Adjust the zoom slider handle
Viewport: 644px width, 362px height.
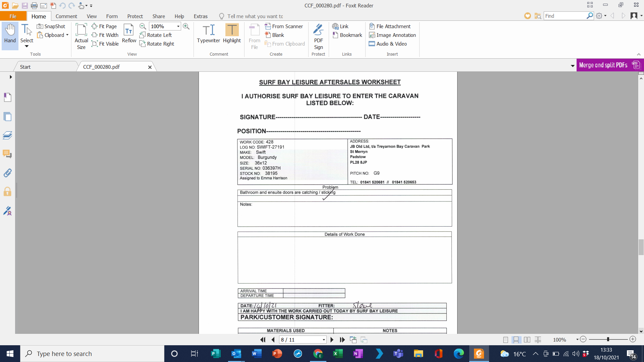(x=608, y=340)
